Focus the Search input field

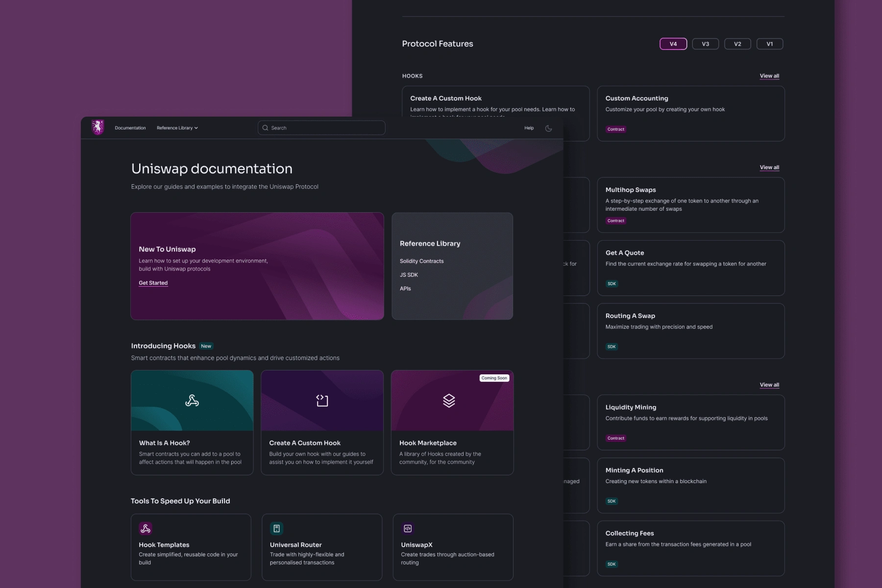click(x=321, y=128)
